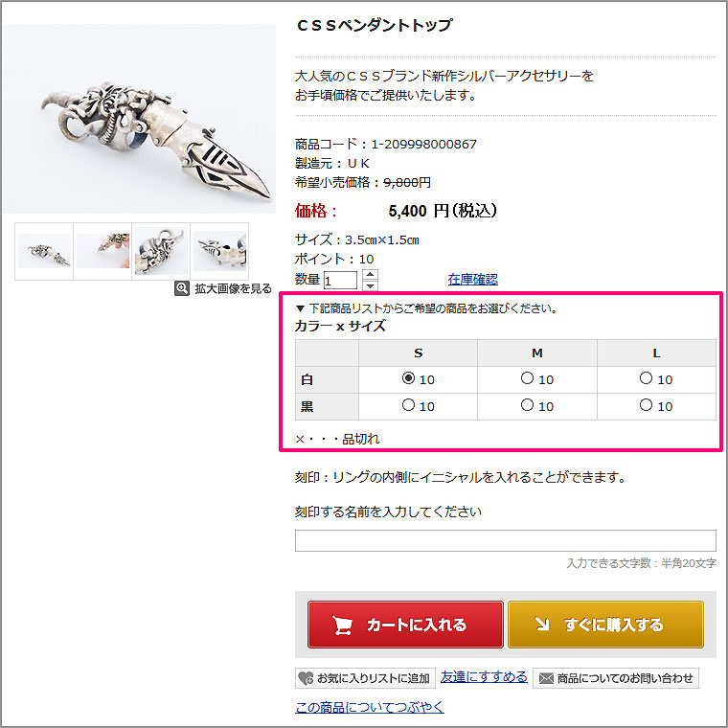Click the quantity input box
This screenshot has width=728, height=728.
340,281
